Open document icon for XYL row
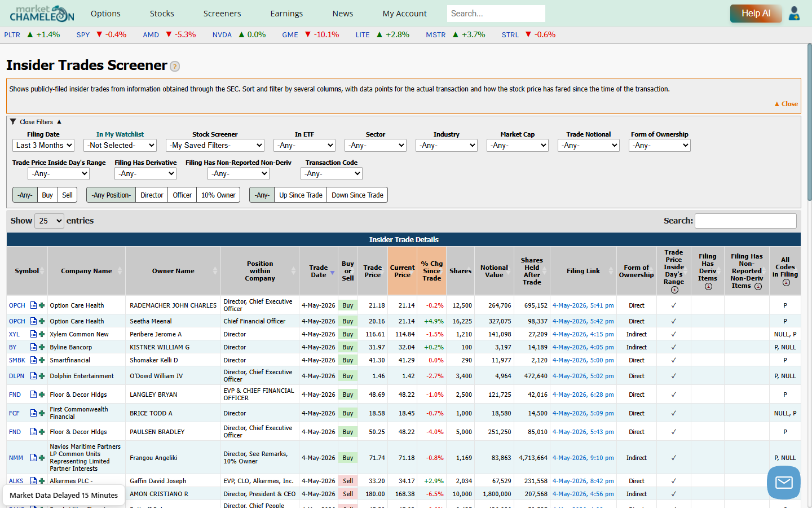The width and height of the screenshot is (812, 508). [x=33, y=334]
